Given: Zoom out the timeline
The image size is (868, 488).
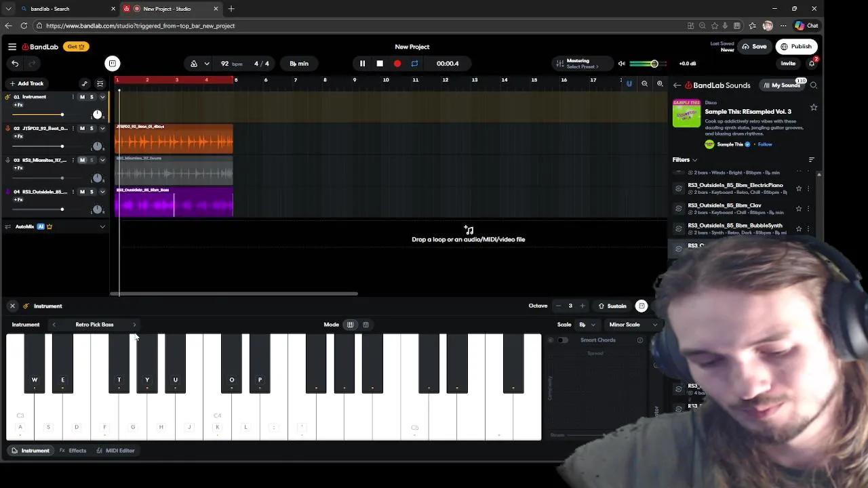Looking at the screenshot, I should [x=644, y=84].
